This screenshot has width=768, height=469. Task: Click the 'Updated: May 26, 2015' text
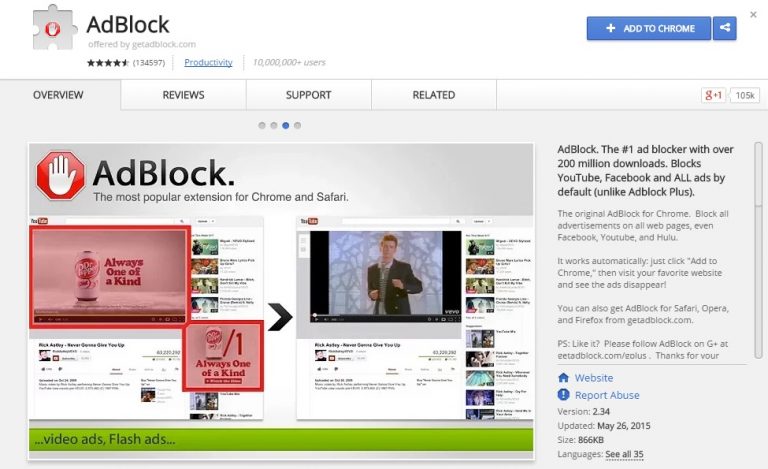coord(604,425)
